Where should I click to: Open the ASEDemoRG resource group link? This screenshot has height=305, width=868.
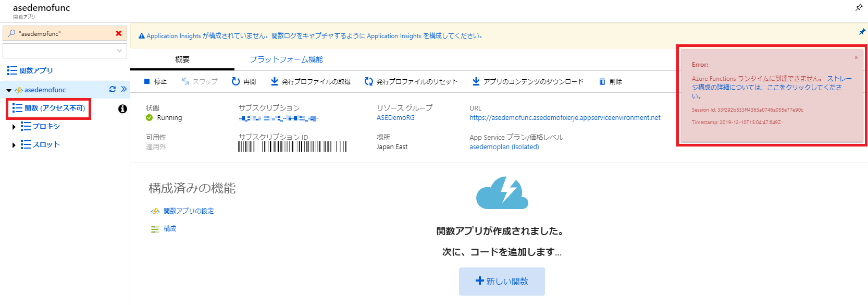(395, 118)
